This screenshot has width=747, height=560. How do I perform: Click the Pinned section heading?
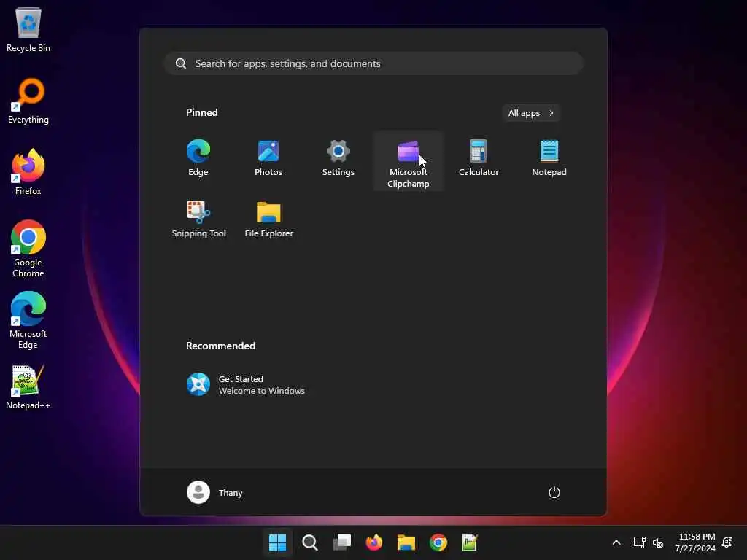[x=201, y=112]
